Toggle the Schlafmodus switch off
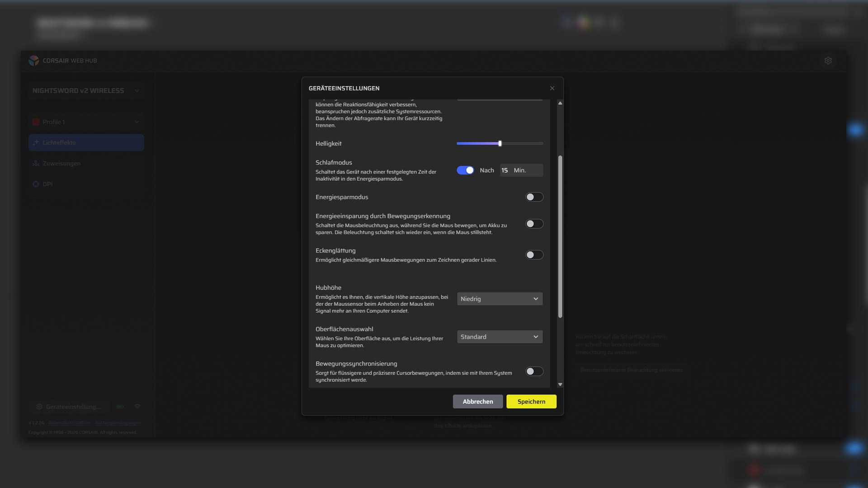The height and width of the screenshot is (488, 868). [x=465, y=170]
